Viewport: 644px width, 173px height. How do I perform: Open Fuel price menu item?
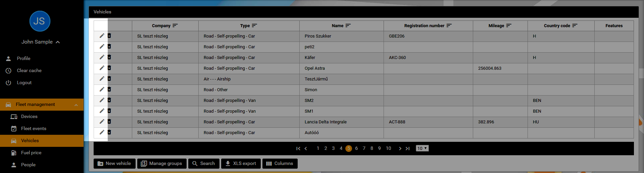[31, 153]
